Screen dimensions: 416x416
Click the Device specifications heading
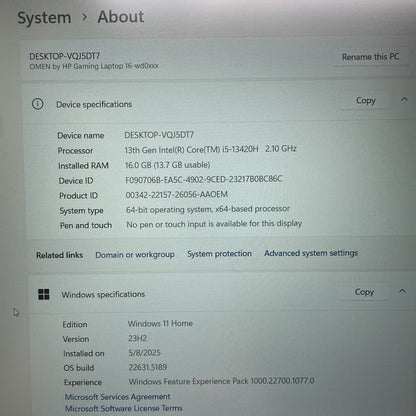pos(94,104)
